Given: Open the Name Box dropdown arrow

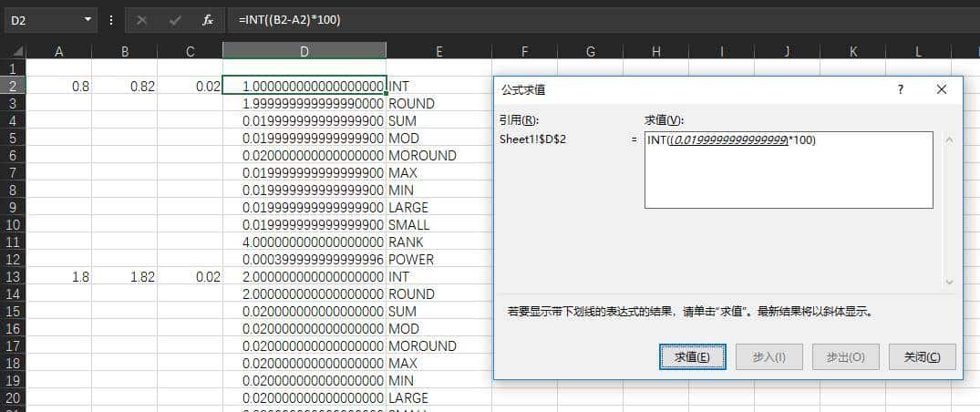Looking at the screenshot, I should 88,19.
